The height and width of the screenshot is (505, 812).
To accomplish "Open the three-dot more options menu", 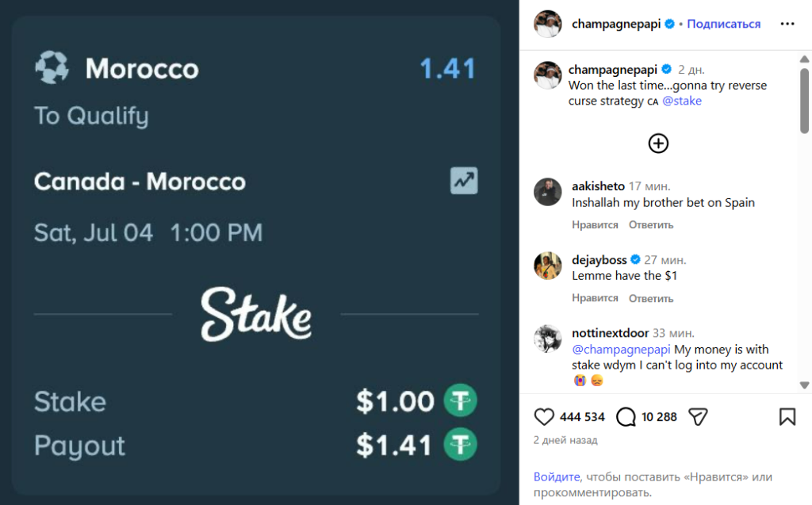I will point(787,24).
